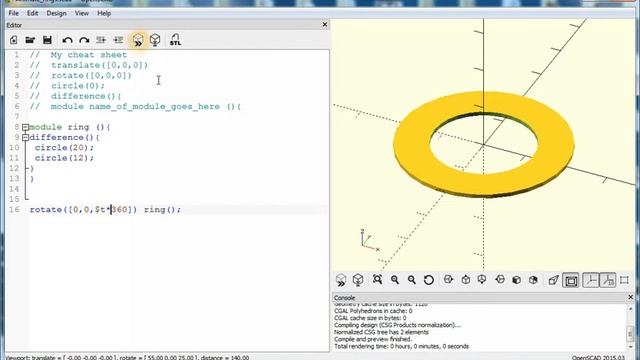Click 'CGAL Polyhedrons in cache: 0' console line
The image size is (640, 360).
373,311
